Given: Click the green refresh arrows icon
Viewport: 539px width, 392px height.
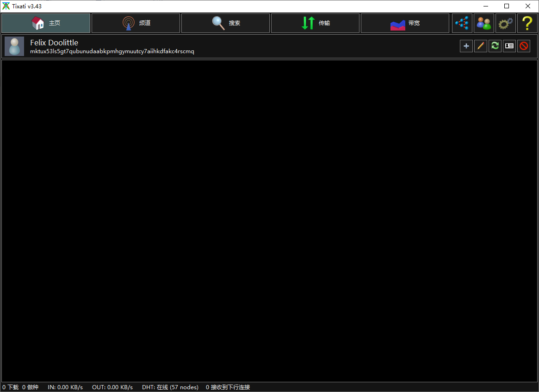Looking at the screenshot, I should [495, 46].
